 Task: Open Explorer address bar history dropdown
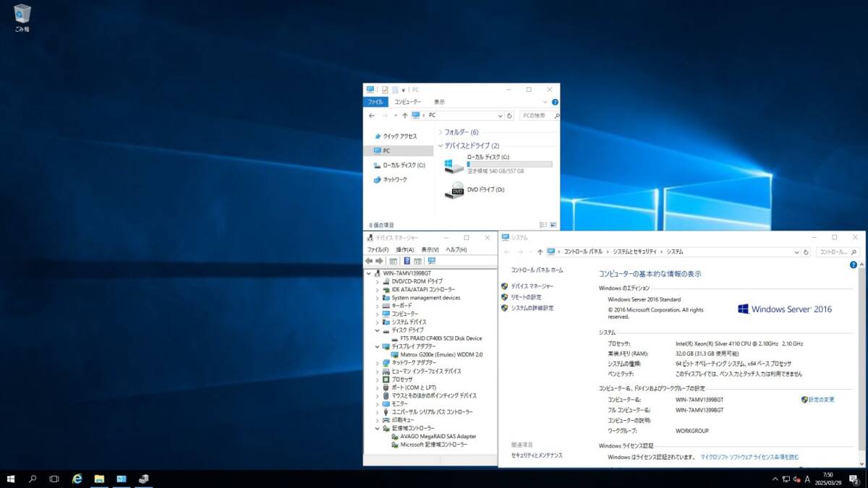tap(500, 116)
